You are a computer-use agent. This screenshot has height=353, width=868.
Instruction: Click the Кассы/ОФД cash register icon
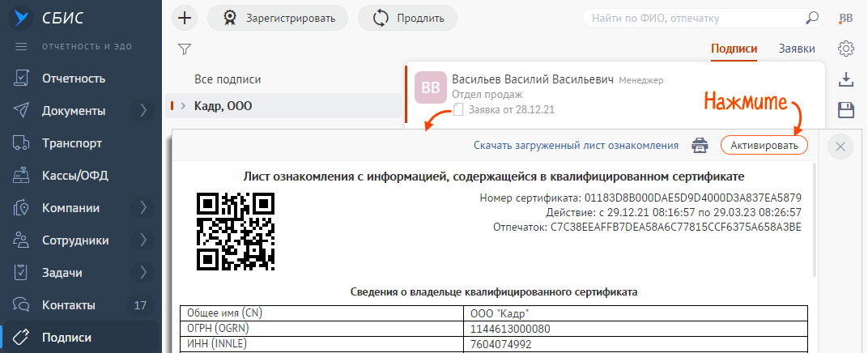21,176
